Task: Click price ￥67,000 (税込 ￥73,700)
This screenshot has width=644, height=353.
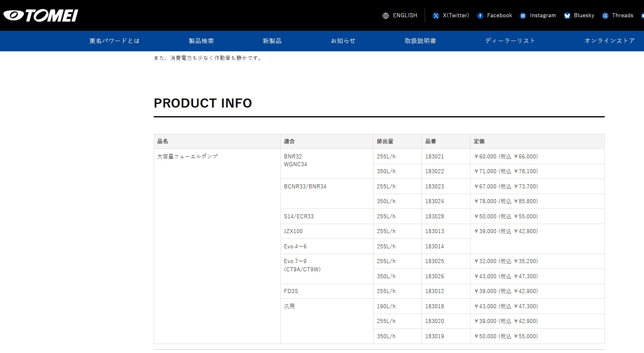Action: 506,186
